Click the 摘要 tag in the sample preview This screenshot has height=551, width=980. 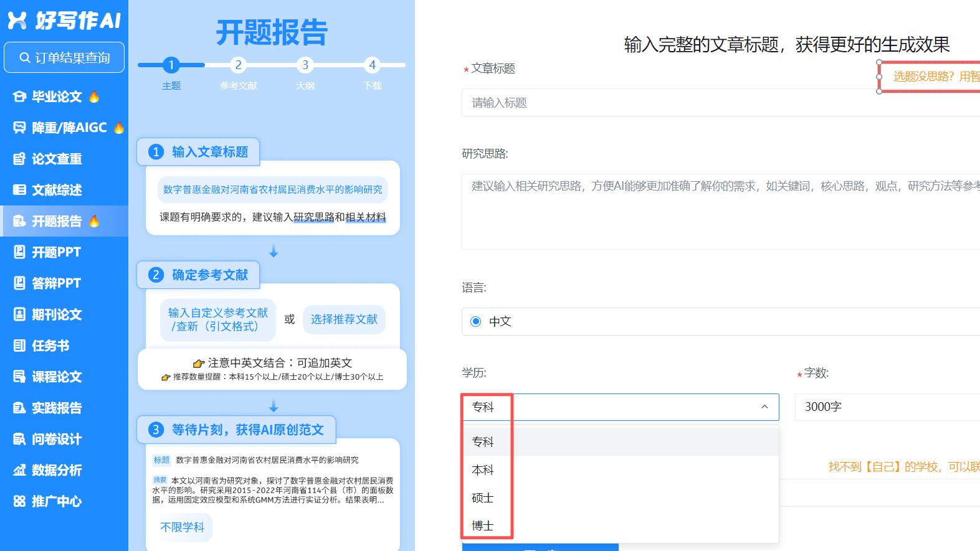coord(160,480)
